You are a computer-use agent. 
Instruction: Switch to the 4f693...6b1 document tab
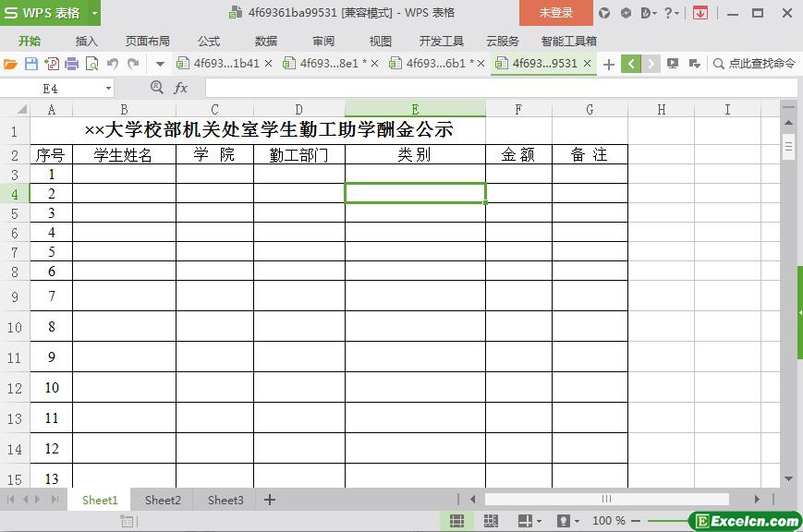pyautogui.click(x=432, y=64)
